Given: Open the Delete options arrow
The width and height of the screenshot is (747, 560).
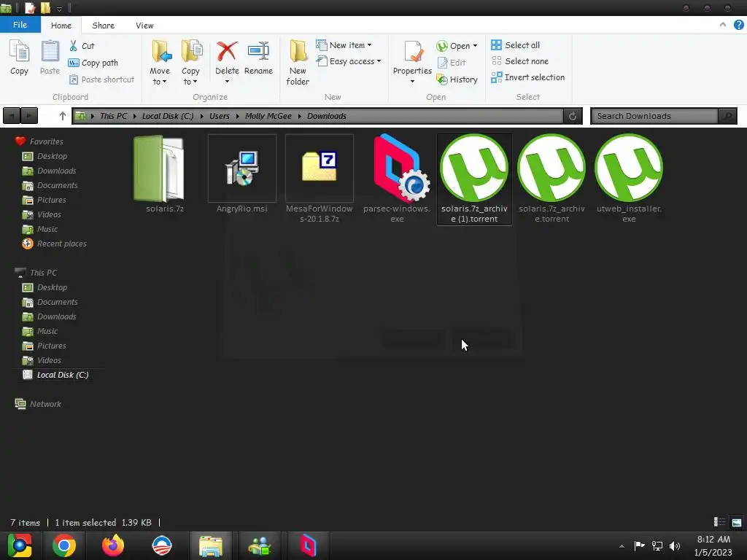Looking at the screenshot, I should click(x=228, y=82).
